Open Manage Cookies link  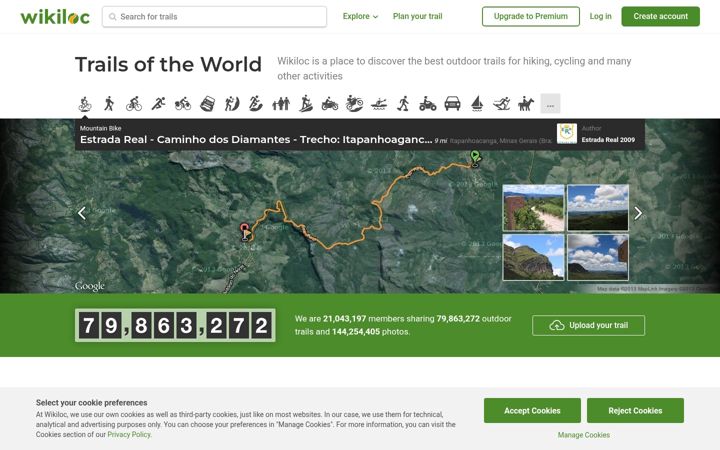[584, 435]
